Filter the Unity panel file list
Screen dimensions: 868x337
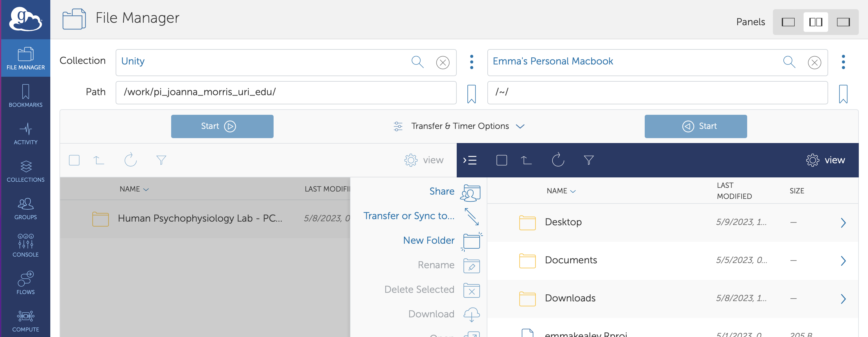[161, 160]
